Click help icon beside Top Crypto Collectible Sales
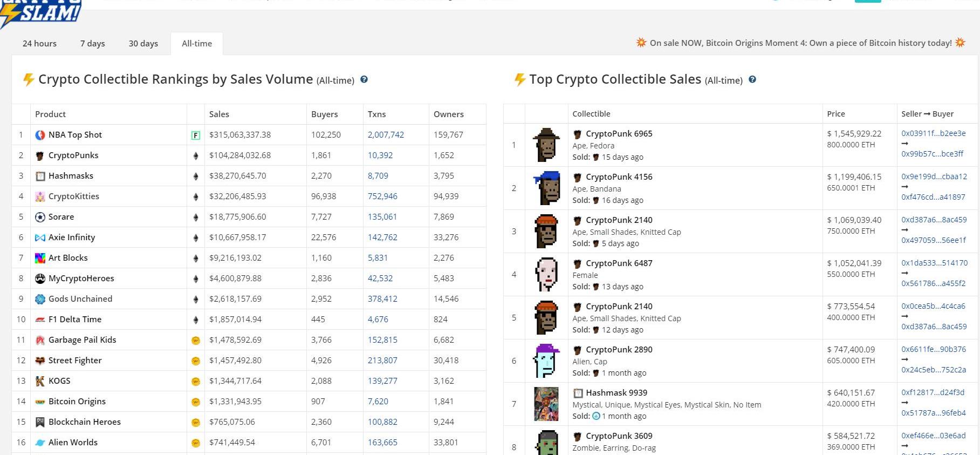980x455 pixels. [752, 79]
